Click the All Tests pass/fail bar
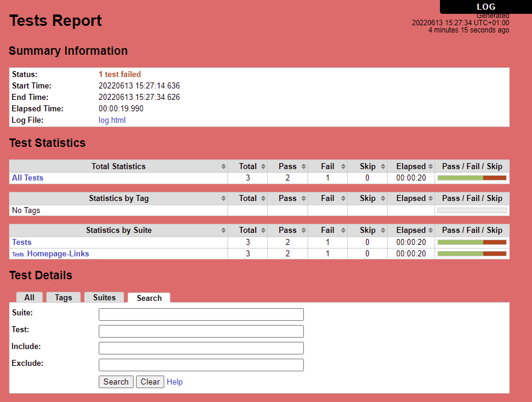 (x=472, y=178)
